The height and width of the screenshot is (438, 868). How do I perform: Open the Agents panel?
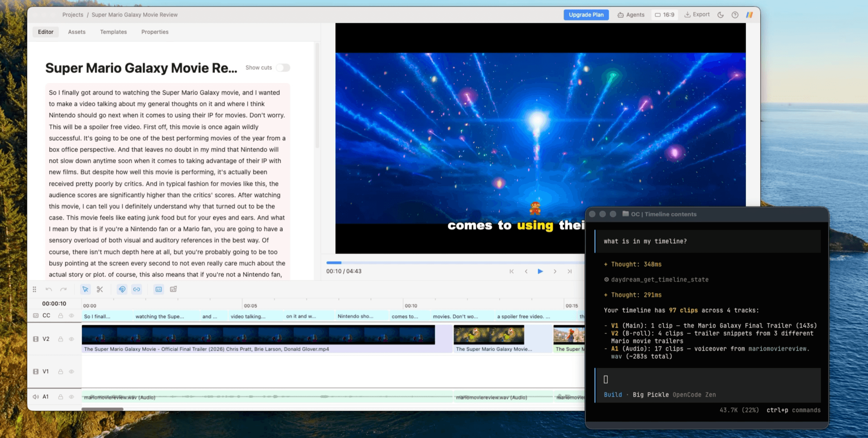[x=631, y=15]
